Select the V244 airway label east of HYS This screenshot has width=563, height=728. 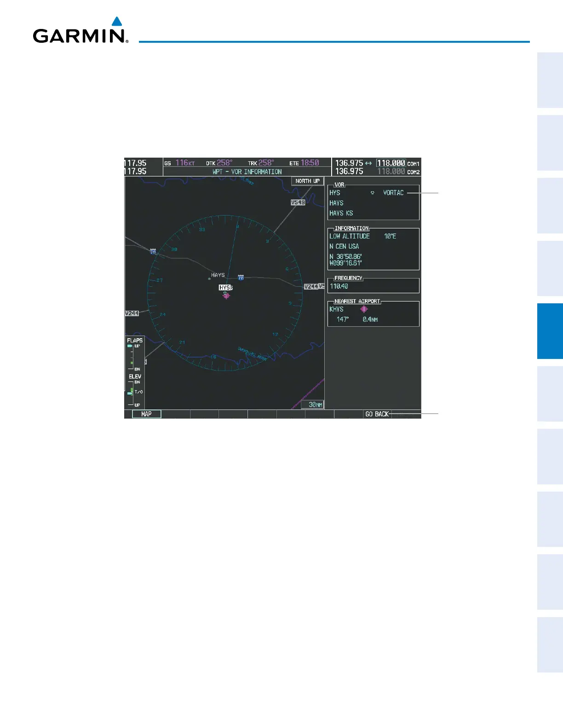coord(311,286)
